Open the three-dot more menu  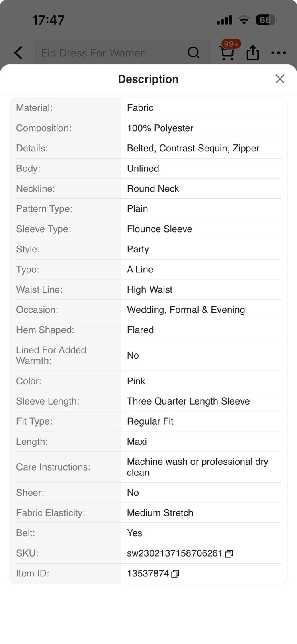[279, 53]
